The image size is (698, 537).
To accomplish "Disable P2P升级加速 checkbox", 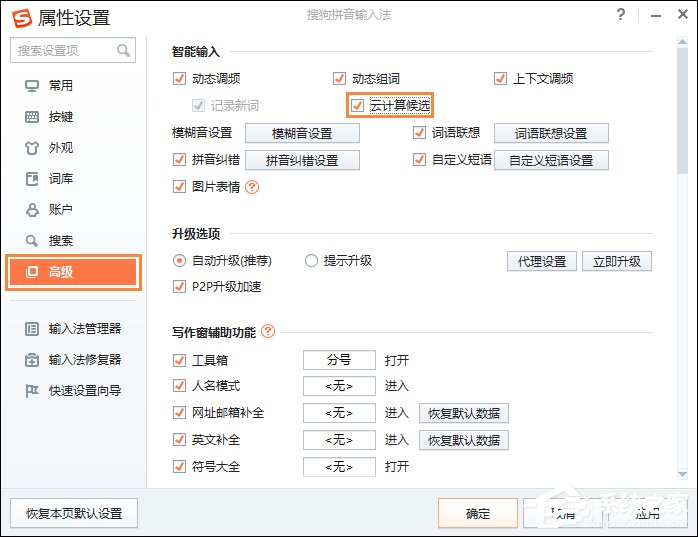I will click(180, 287).
